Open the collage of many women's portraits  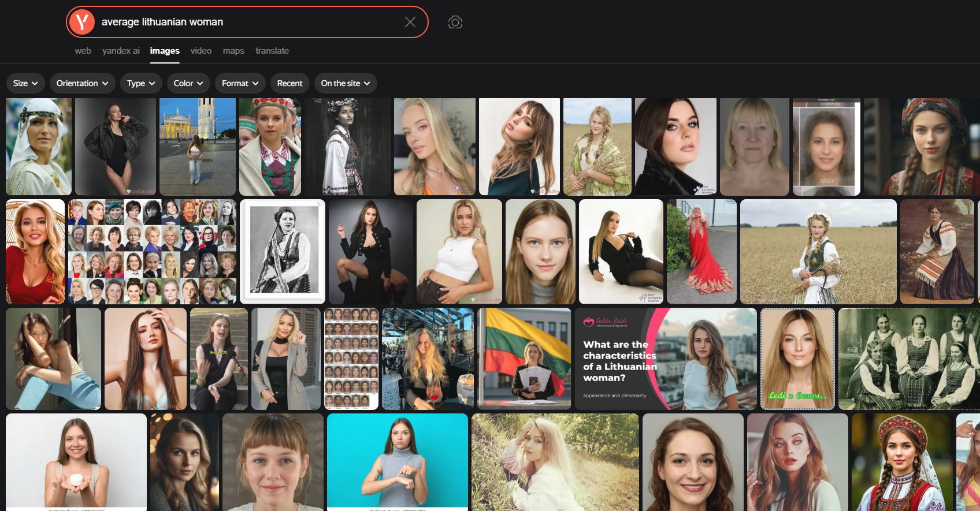[x=152, y=252]
